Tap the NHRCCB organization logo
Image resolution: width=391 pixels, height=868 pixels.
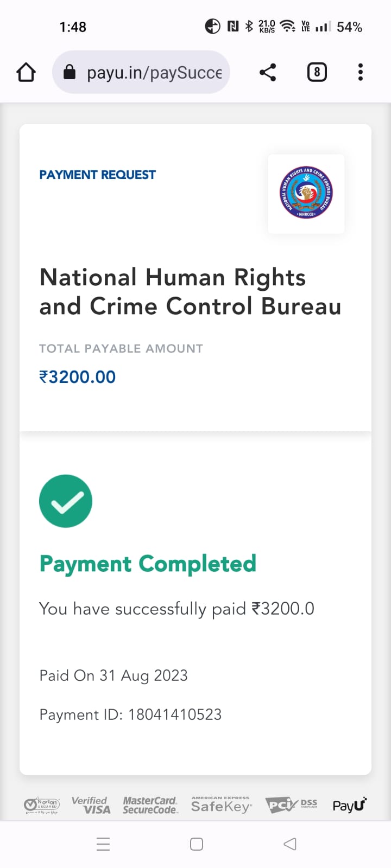[x=306, y=193]
